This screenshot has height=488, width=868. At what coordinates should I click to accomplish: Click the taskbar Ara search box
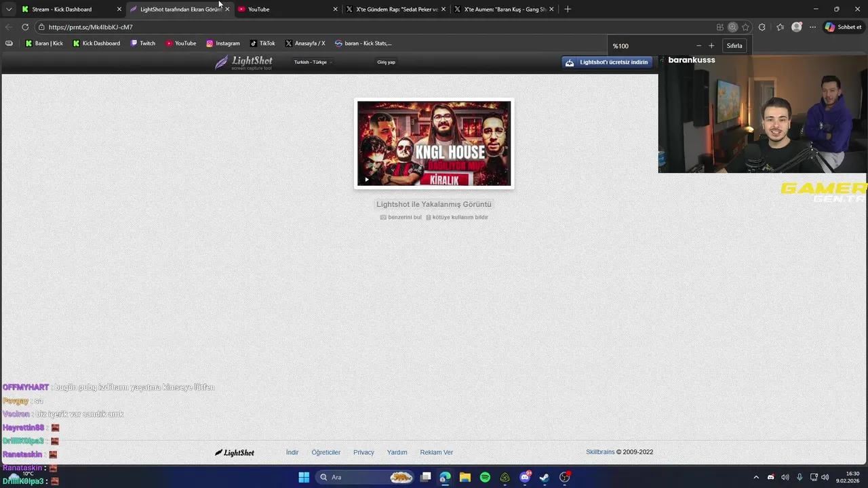point(366,477)
